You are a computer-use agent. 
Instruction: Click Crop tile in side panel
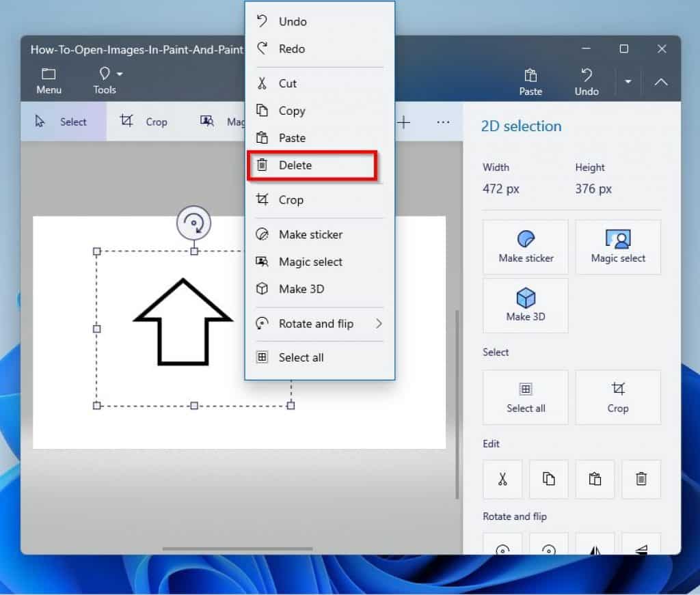pyautogui.click(x=618, y=397)
